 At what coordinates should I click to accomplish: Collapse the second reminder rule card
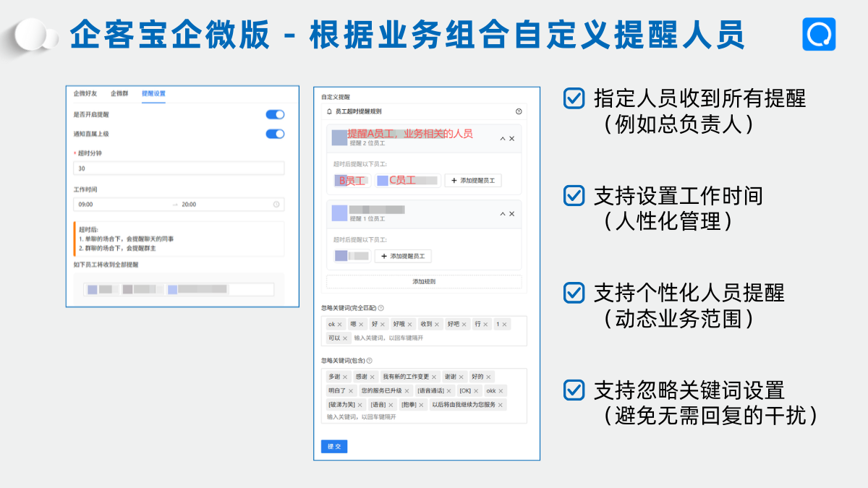[x=503, y=214]
